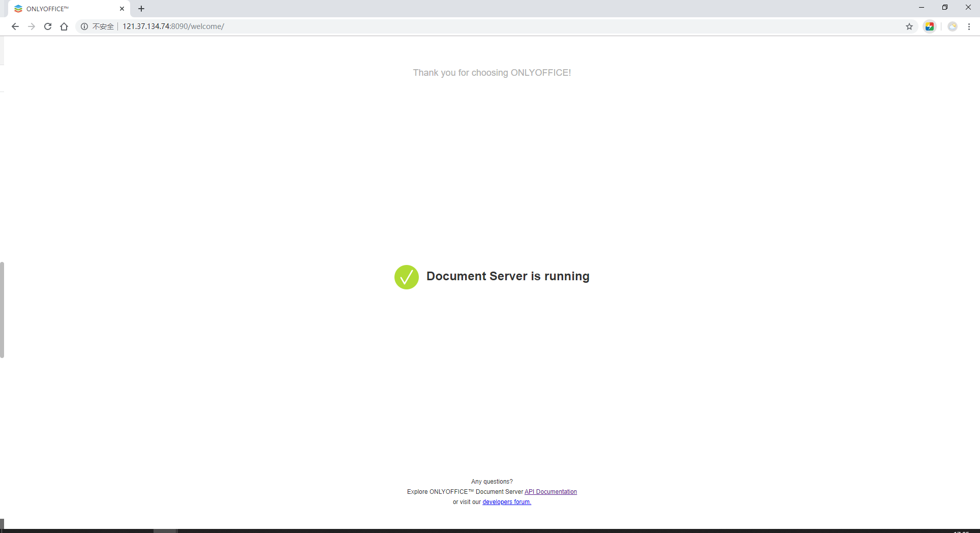Image resolution: width=980 pixels, height=533 pixels.
Task: Open the API Documentation link
Action: (550, 492)
